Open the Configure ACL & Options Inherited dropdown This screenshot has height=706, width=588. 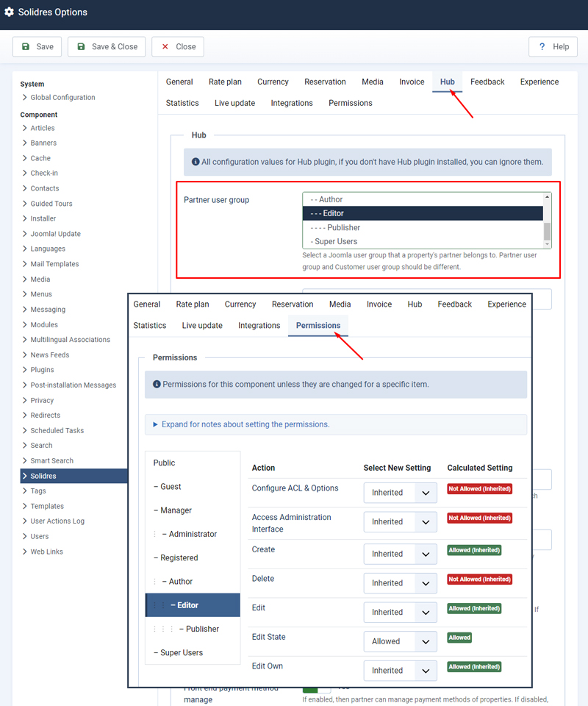point(400,493)
